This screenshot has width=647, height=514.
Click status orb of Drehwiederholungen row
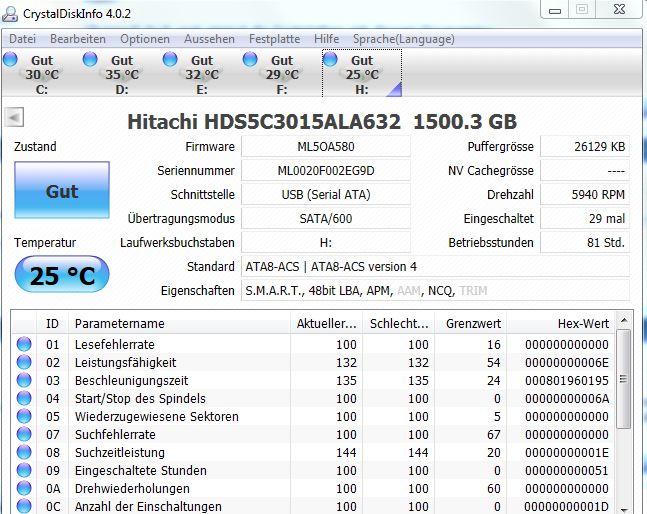click(24, 488)
